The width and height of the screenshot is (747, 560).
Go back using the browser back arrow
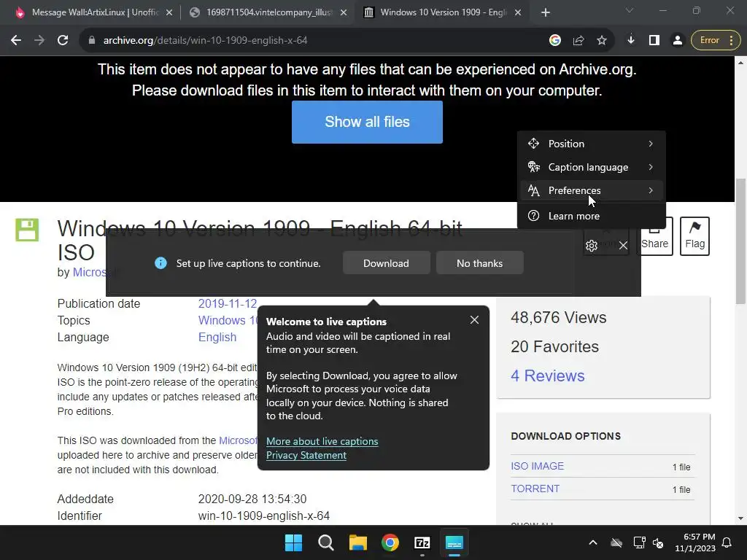click(x=16, y=41)
